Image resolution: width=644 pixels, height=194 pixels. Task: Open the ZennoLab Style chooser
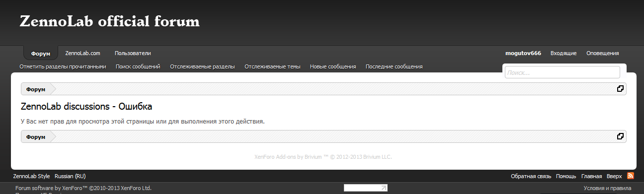(x=32, y=176)
